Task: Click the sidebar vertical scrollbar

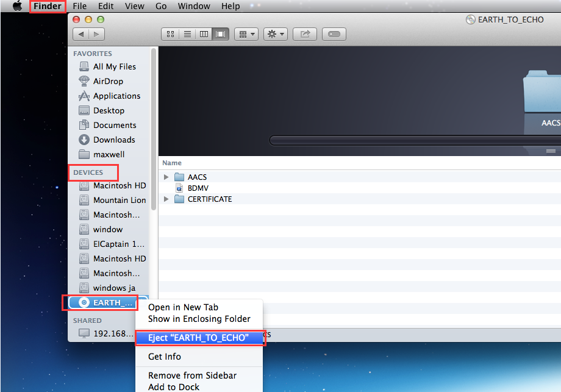Action: [x=154, y=129]
